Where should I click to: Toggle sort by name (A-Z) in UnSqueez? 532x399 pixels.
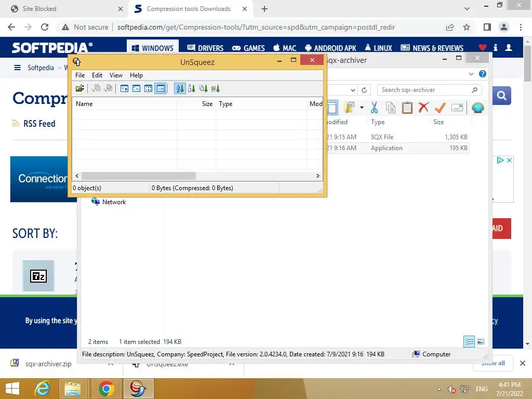[x=180, y=88]
